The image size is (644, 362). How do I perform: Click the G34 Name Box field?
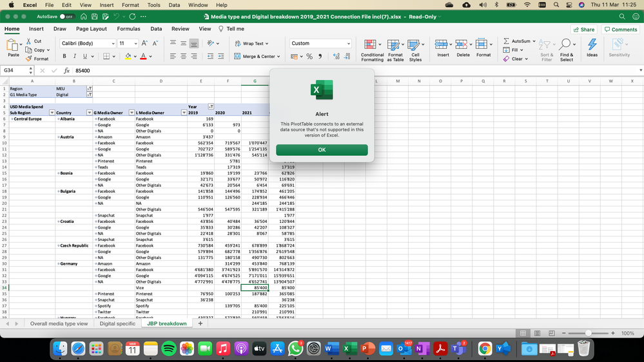pos(13,70)
